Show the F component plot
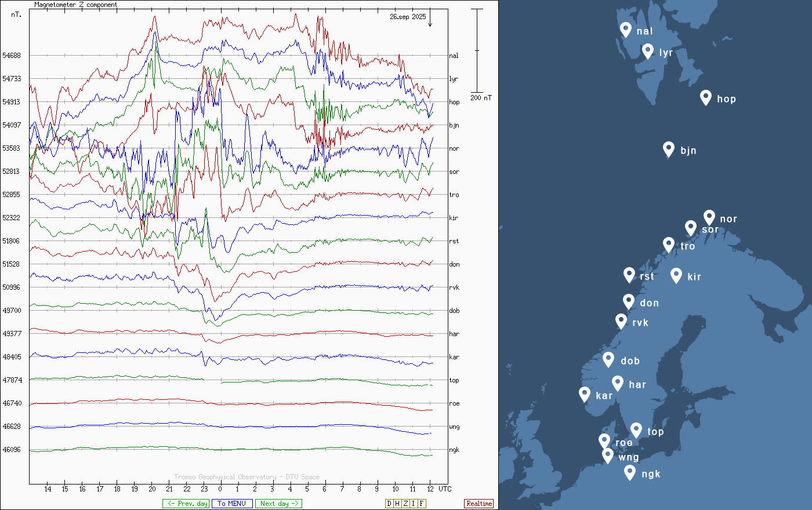This screenshot has width=812, height=510. [422, 504]
